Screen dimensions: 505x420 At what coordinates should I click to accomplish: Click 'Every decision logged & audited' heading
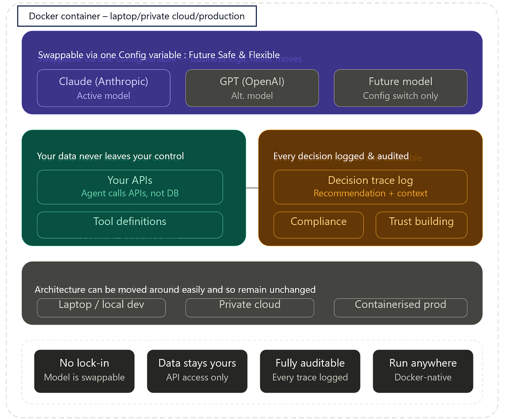click(341, 156)
